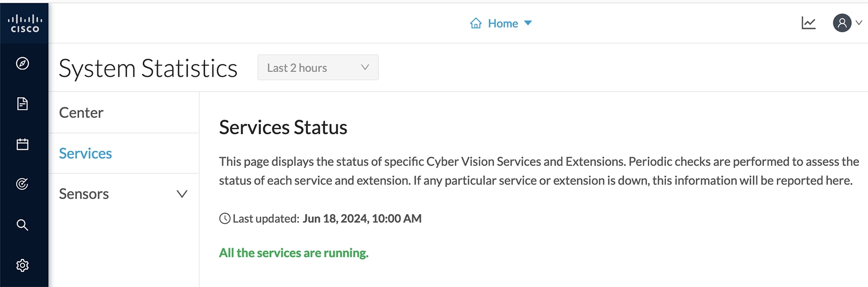This screenshot has width=868, height=287.
Task: Select the Center tab
Action: point(81,113)
